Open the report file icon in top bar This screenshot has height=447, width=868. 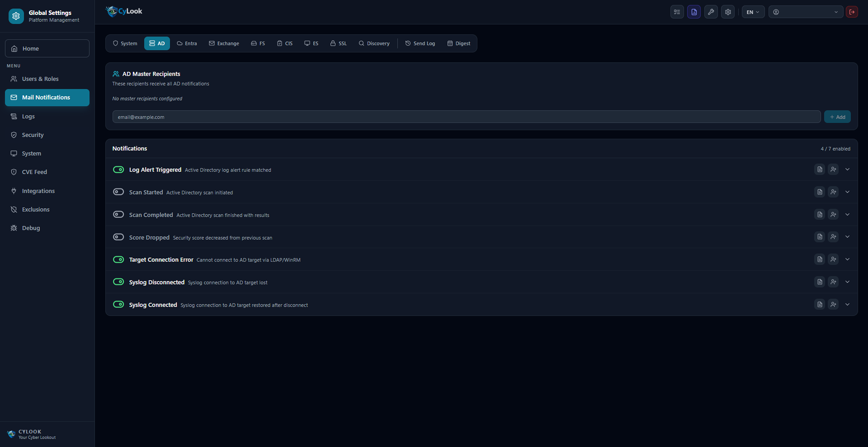[x=694, y=12]
